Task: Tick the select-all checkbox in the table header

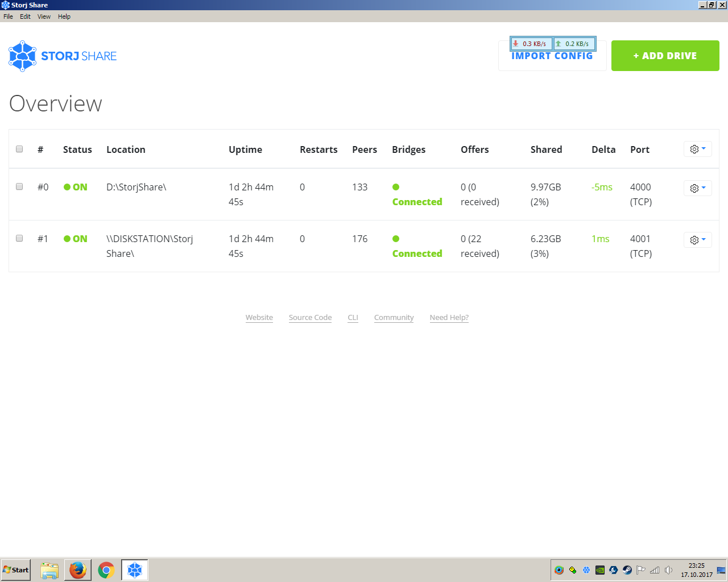Action: tap(19, 149)
